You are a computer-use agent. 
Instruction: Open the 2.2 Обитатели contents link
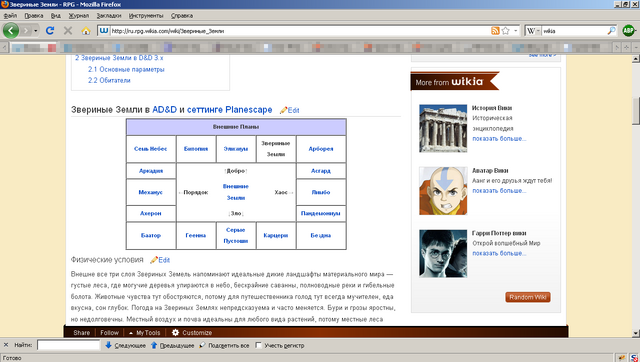click(109, 80)
